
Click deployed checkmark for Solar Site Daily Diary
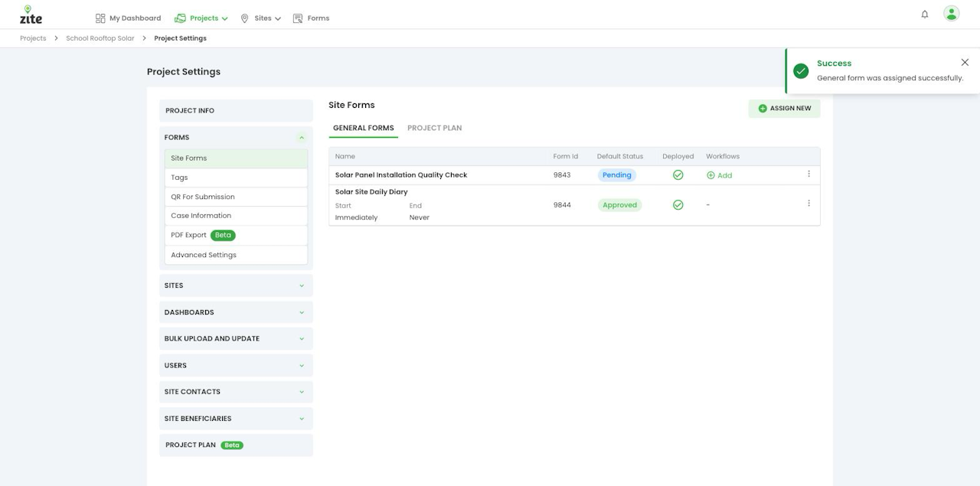coord(678,205)
